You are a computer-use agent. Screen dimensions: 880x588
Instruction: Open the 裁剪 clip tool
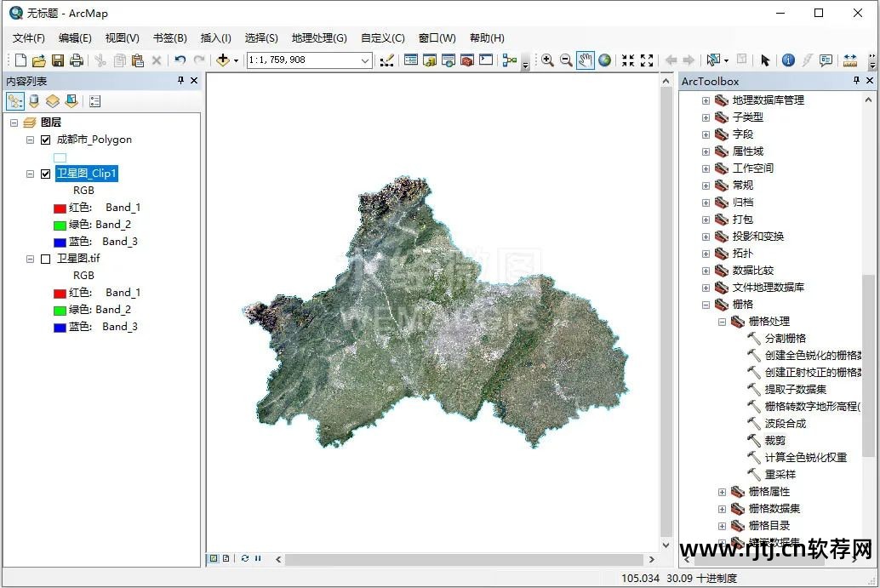pyautogui.click(x=774, y=441)
